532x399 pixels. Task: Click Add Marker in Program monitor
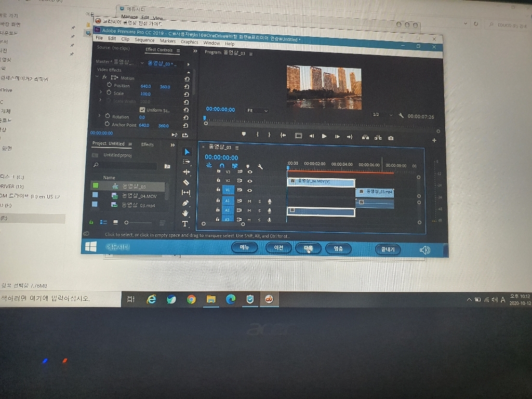coord(244,135)
